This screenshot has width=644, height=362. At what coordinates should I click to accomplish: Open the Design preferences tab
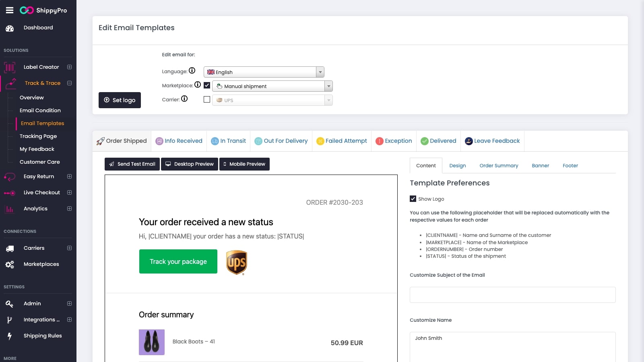pos(457,166)
